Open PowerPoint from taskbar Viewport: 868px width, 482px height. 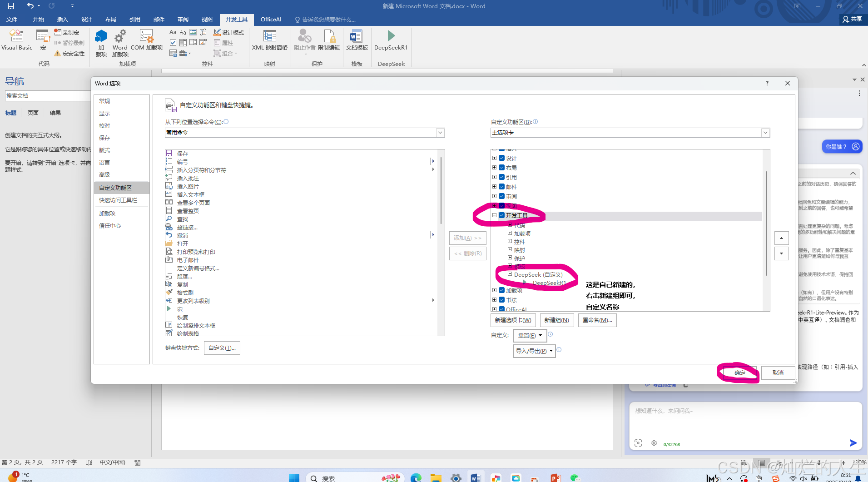pos(556,477)
